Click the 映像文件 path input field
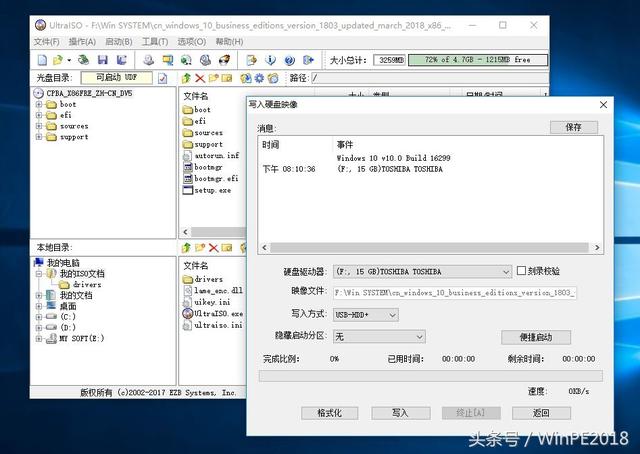Viewport: 640px width, 454px height. click(x=455, y=293)
